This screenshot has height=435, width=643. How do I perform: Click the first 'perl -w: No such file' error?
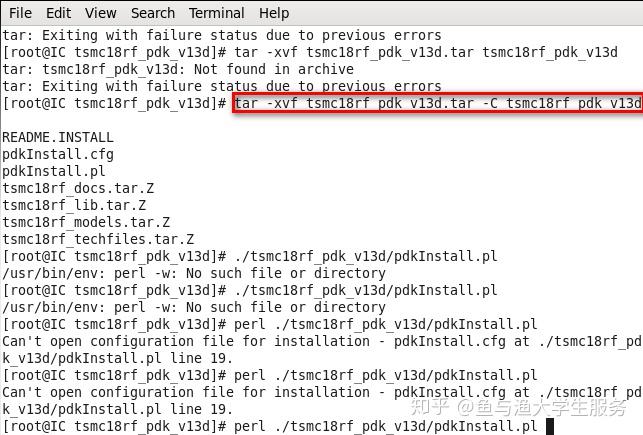pos(194,273)
